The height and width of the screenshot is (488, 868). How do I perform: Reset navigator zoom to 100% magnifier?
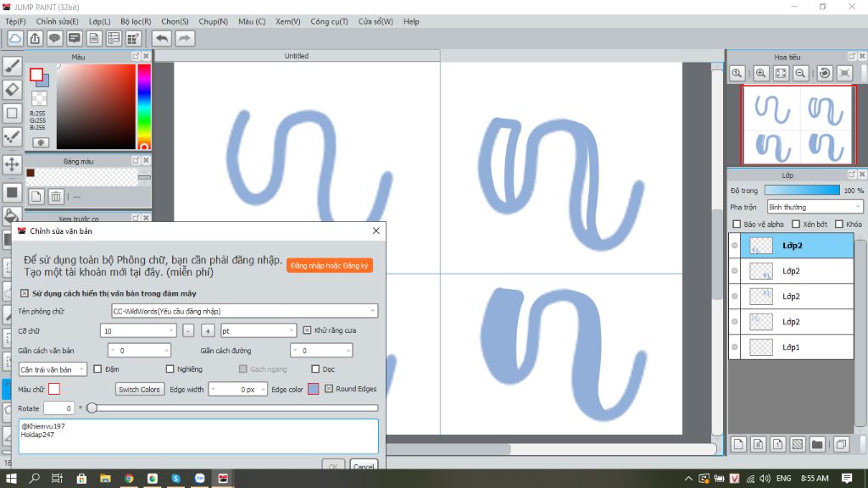click(x=737, y=73)
